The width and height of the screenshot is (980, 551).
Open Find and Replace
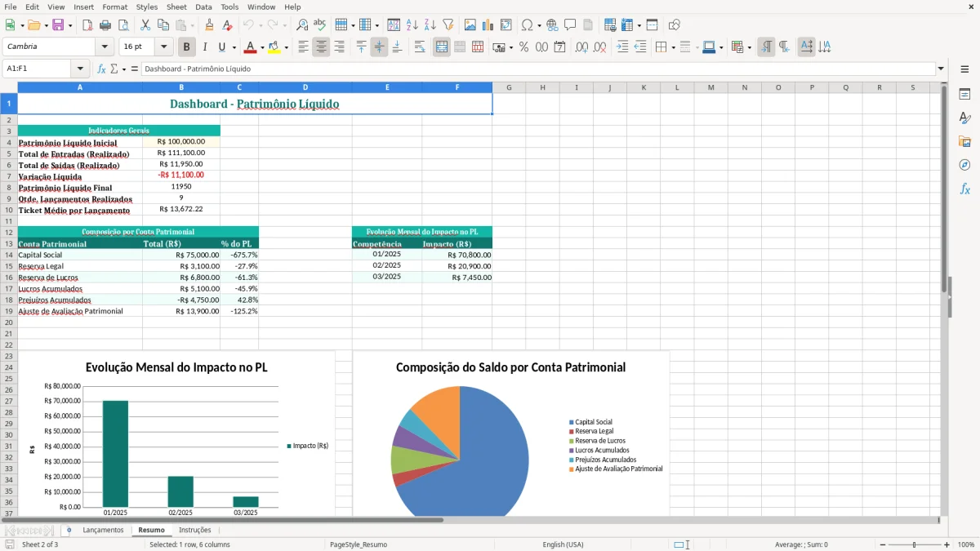pyautogui.click(x=302, y=25)
